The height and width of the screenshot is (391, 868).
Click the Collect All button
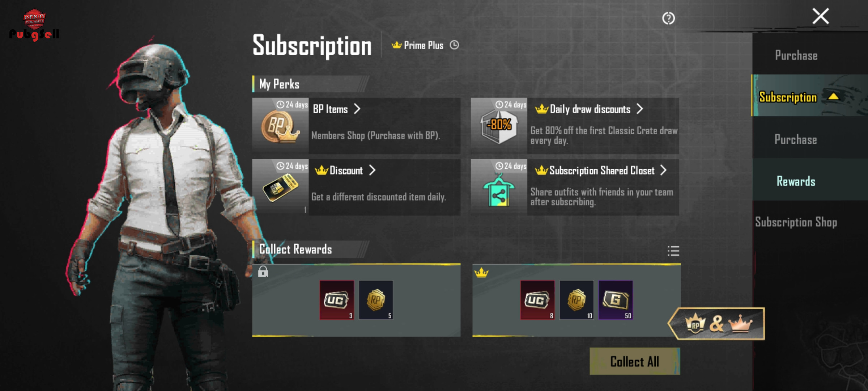635,361
